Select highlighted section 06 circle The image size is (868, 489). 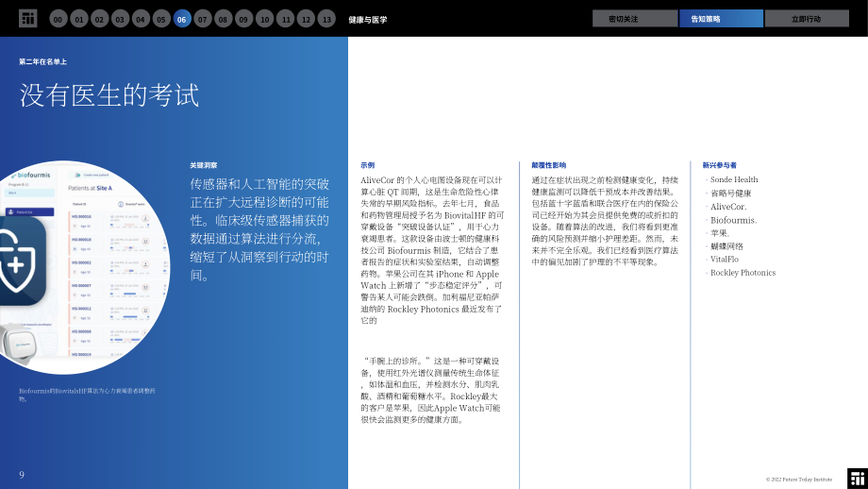[182, 19]
